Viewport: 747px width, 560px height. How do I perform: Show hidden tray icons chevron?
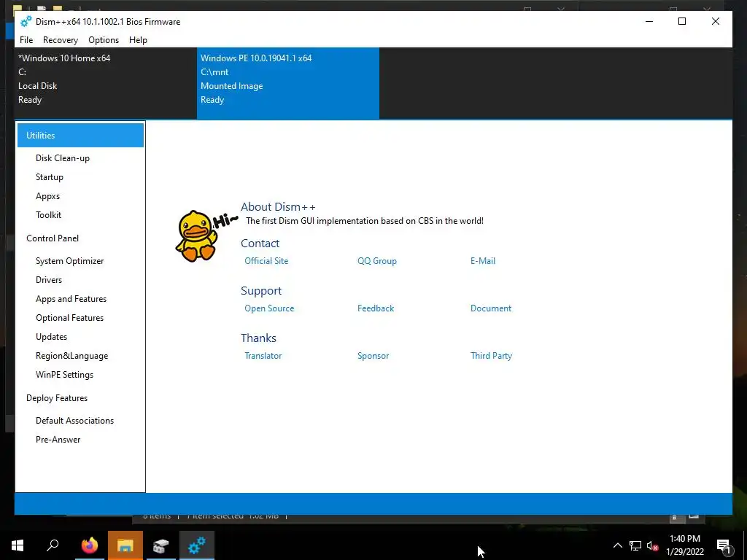tap(617, 545)
